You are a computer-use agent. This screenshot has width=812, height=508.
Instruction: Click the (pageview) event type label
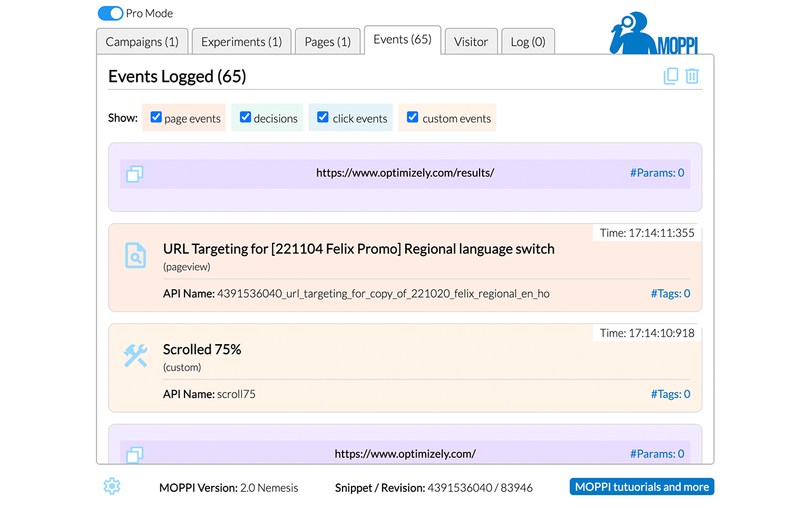187,267
